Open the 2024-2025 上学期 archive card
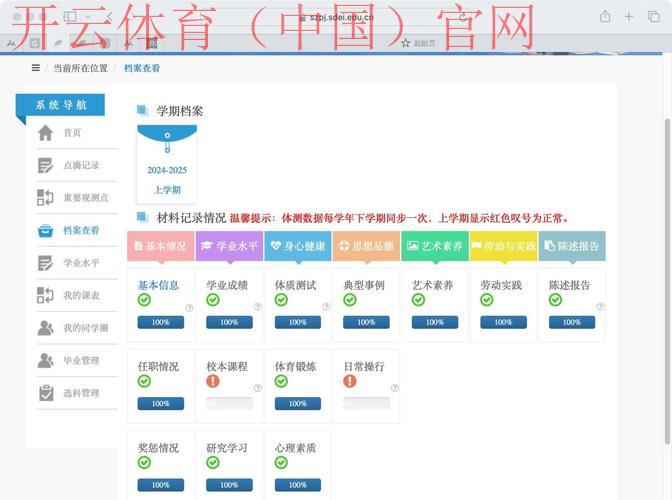Image resolution: width=672 pixels, height=500 pixels. [167, 164]
